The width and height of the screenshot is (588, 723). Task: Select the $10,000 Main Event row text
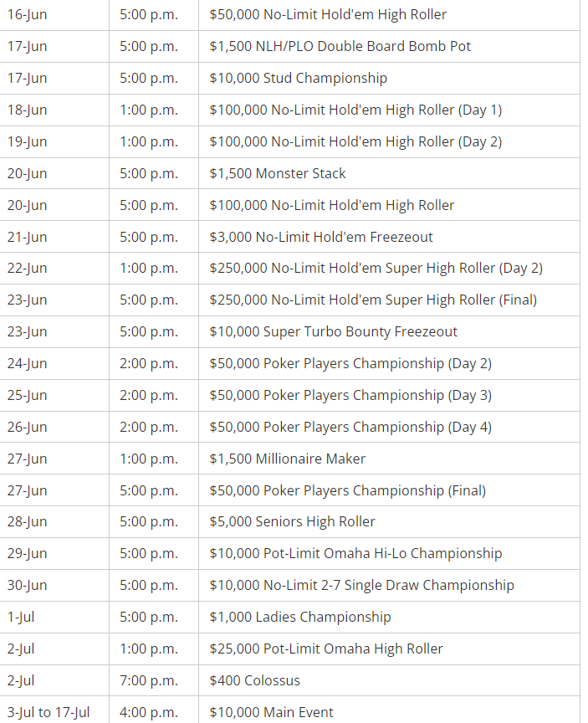tap(271, 713)
